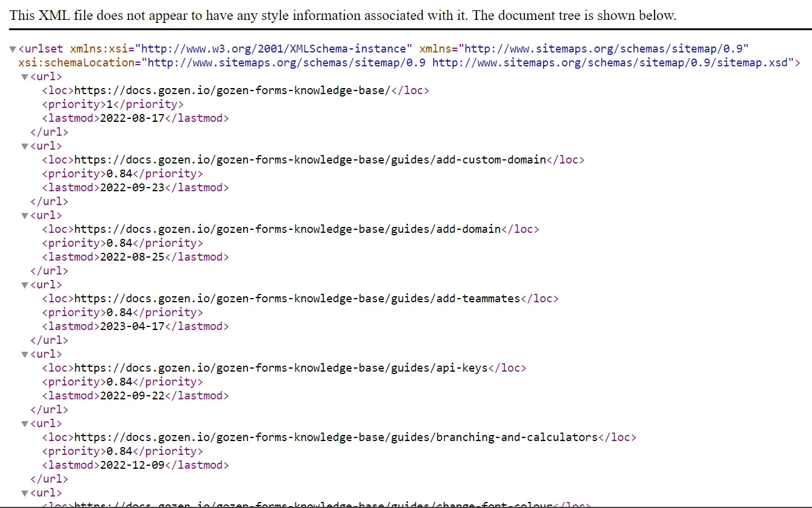Screen dimensions: 812x508
Task: Click the guides/api-keys loc URL
Action: pyautogui.click(x=281, y=368)
